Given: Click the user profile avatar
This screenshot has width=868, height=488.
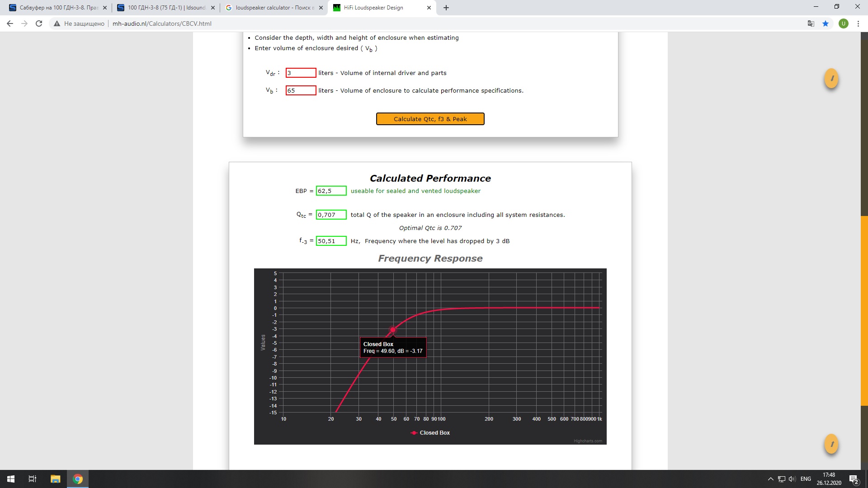Looking at the screenshot, I should (843, 23).
